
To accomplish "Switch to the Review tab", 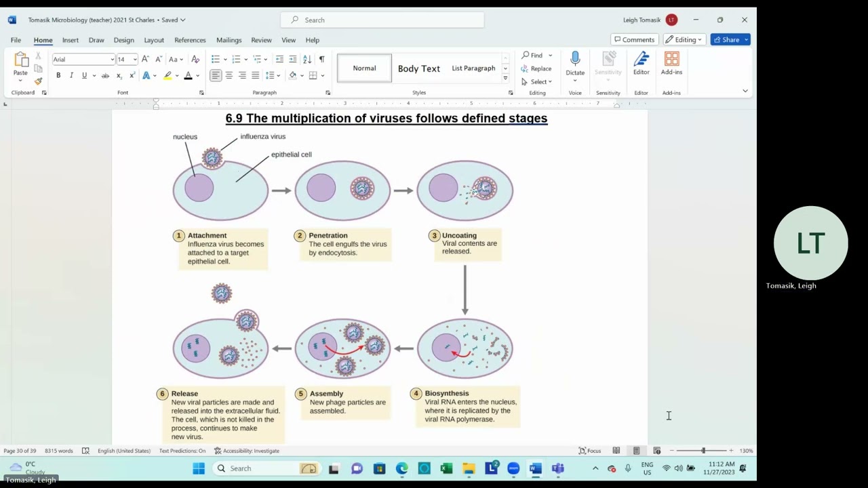I will [261, 40].
